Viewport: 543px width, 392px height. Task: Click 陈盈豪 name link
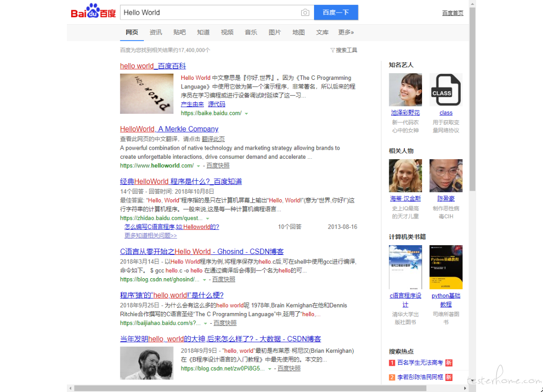click(446, 199)
